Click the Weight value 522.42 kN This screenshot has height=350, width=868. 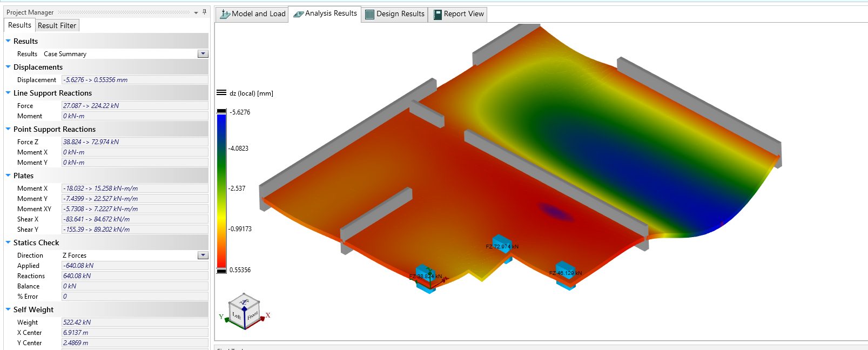(135, 322)
